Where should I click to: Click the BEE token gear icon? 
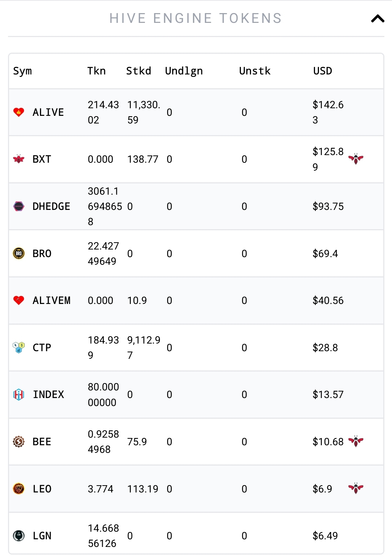tap(19, 442)
